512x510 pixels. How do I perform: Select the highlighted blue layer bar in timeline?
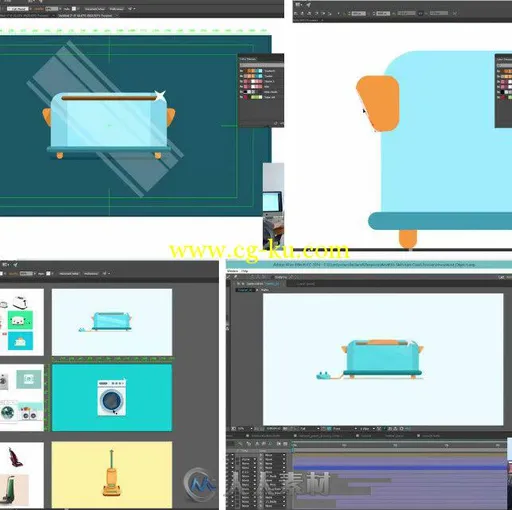[x=400, y=468]
